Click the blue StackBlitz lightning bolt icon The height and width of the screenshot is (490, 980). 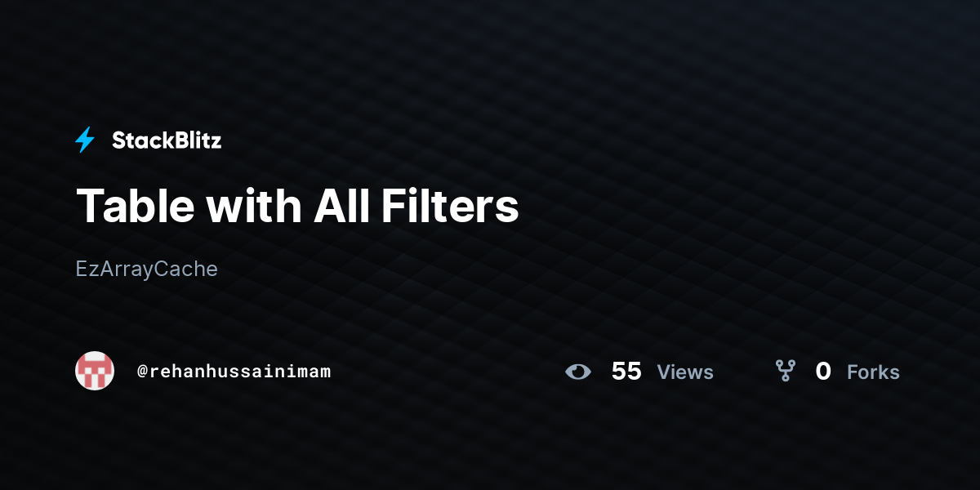[85, 140]
